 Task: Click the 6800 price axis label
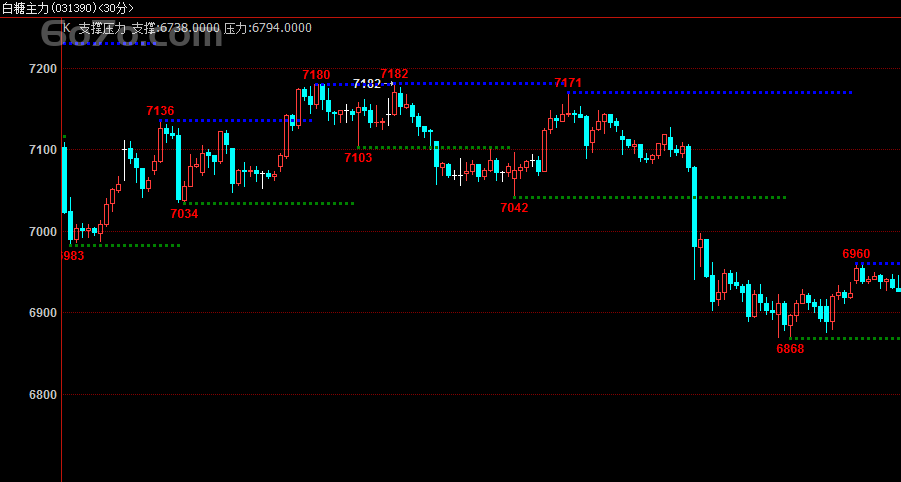[43, 395]
